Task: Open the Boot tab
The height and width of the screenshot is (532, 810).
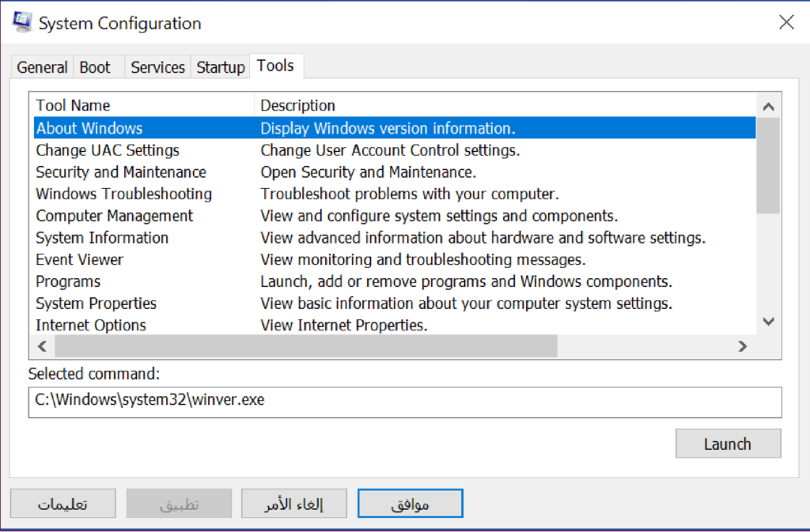Action: (99, 67)
